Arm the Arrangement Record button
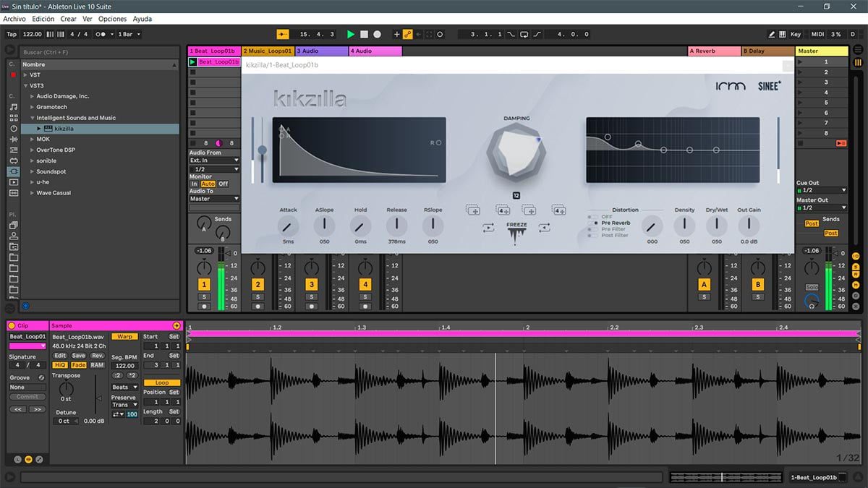The image size is (868, 488). pyautogui.click(x=377, y=34)
